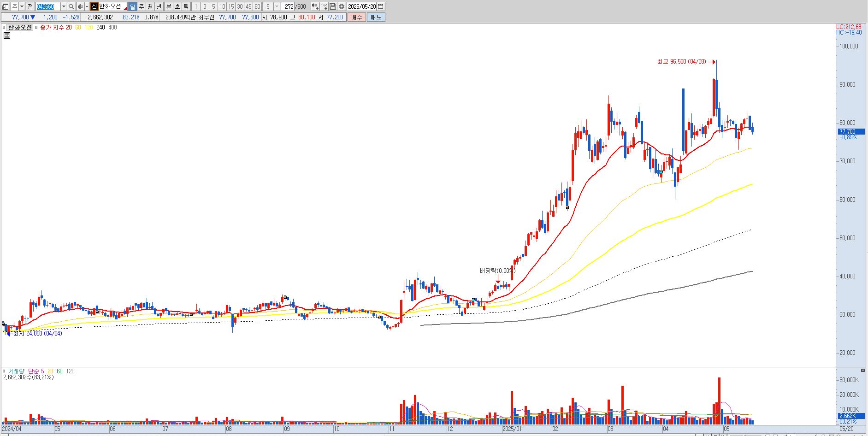Switch to minute 분 chart period
This screenshot has width=868, height=436.
168,6
